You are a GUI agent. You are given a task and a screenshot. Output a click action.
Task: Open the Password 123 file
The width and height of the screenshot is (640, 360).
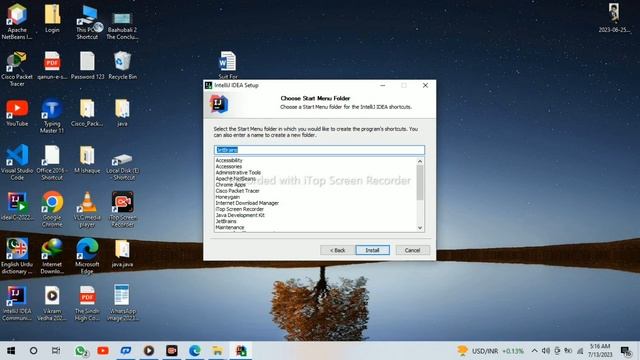tap(87, 65)
